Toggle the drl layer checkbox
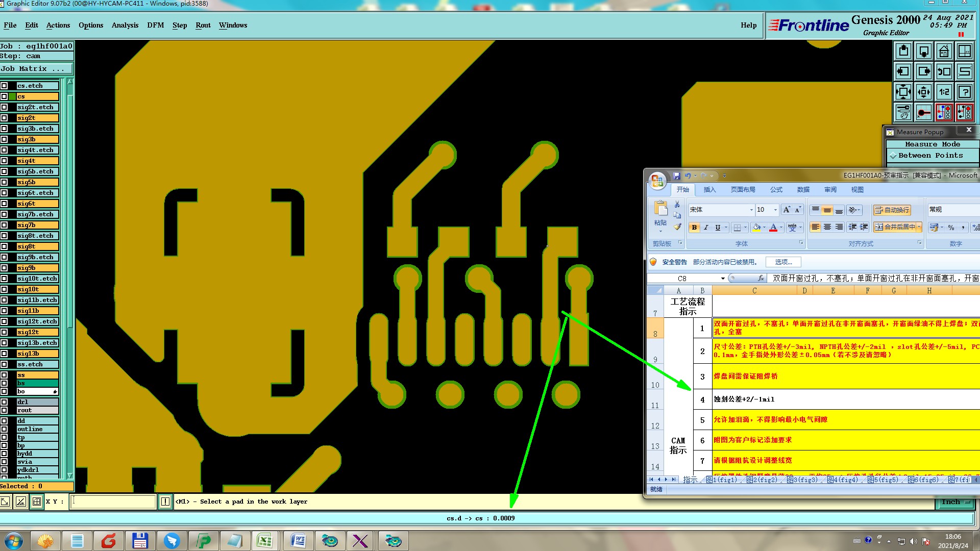The width and height of the screenshot is (980, 551). tap(4, 402)
